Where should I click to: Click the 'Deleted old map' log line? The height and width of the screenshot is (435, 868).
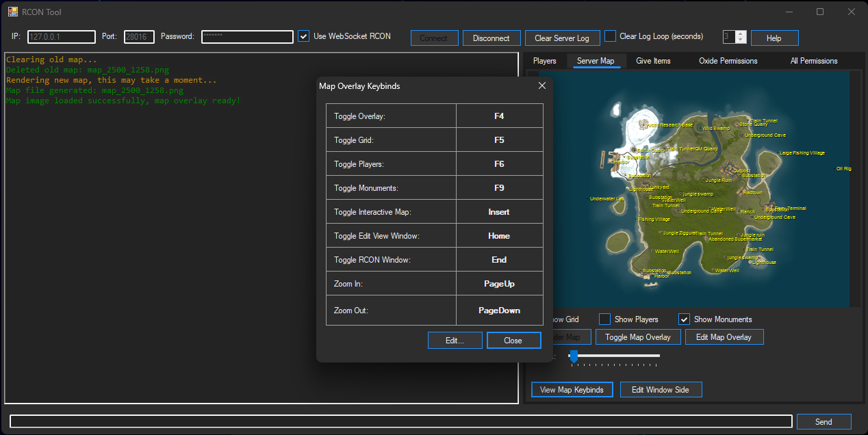click(88, 70)
